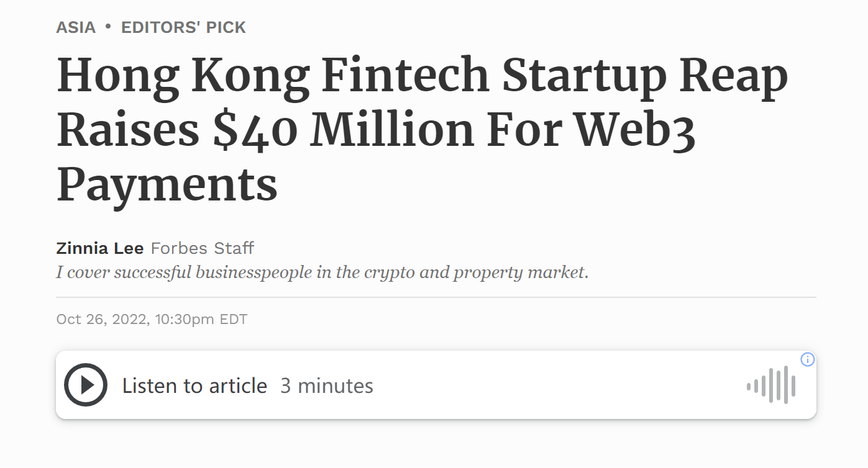This screenshot has width=868, height=468.
Task: Click the audio waveform icon
Action: [x=771, y=385]
